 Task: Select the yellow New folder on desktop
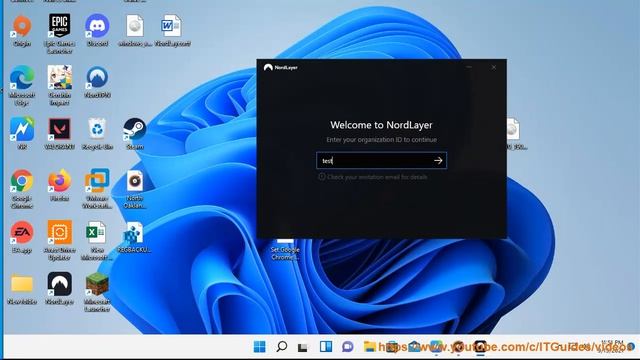coord(22,289)
